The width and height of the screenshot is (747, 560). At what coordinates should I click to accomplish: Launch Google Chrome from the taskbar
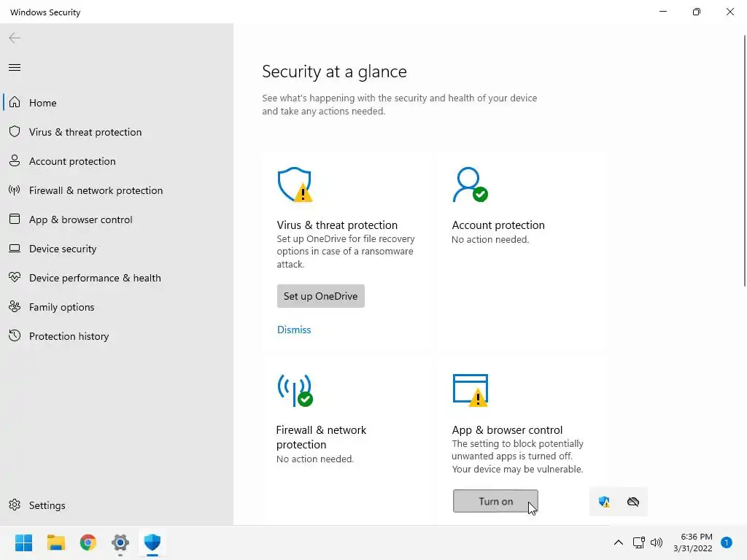tap(88, 542)
